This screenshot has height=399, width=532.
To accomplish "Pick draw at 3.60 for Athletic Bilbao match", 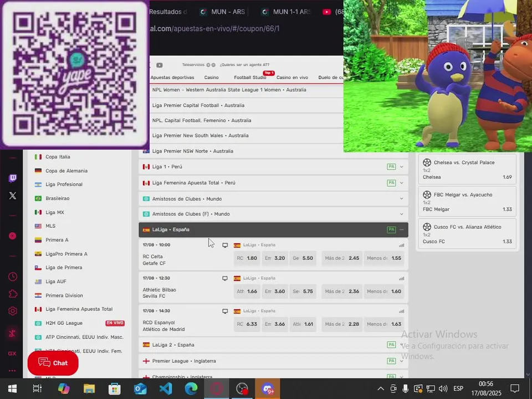I will (275, 291).
